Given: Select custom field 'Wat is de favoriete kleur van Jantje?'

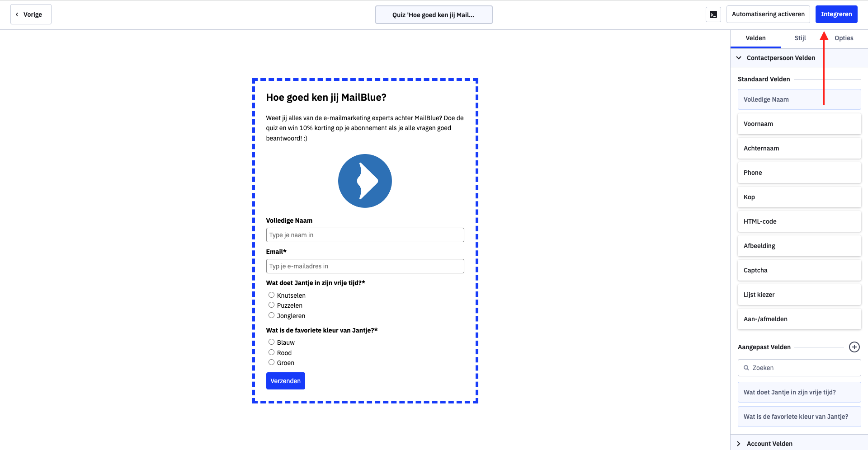Looking at the screenshot, I should 799,417.
